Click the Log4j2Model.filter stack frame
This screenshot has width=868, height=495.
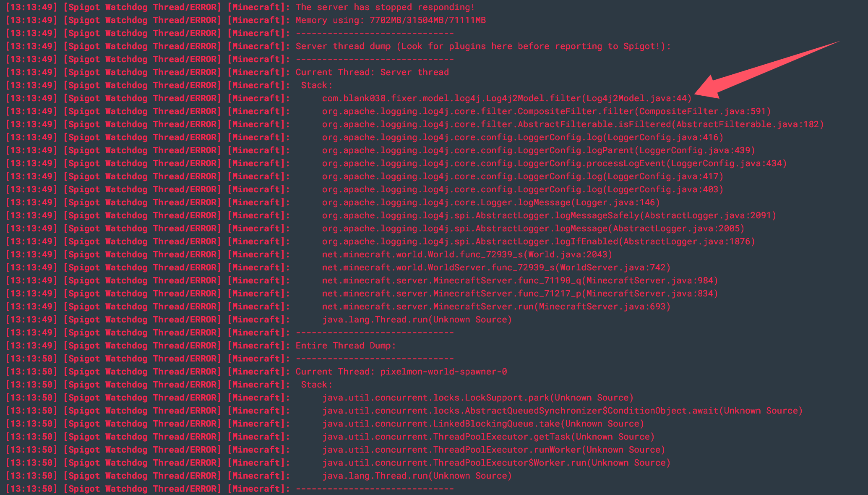coord(506,98)
